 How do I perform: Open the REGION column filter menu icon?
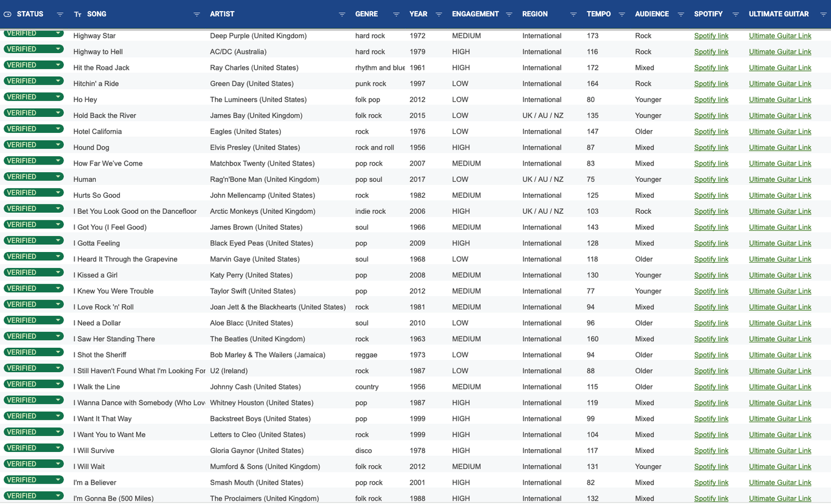tap(573, 14)
